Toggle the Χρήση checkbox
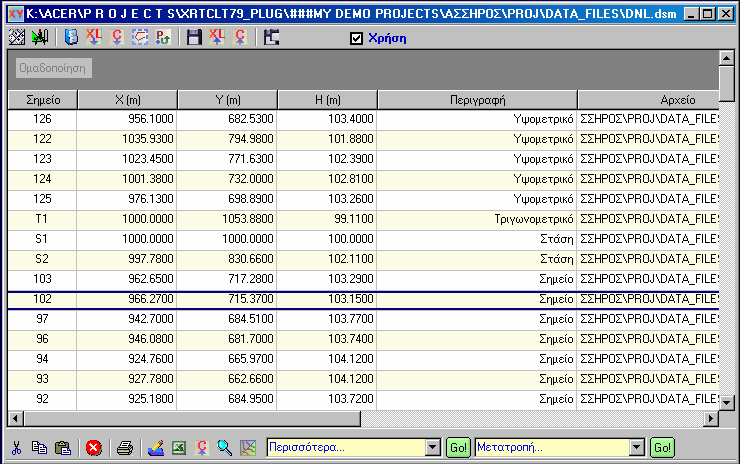This screenshot has width=740, height=464. click(x=356, y=38)
